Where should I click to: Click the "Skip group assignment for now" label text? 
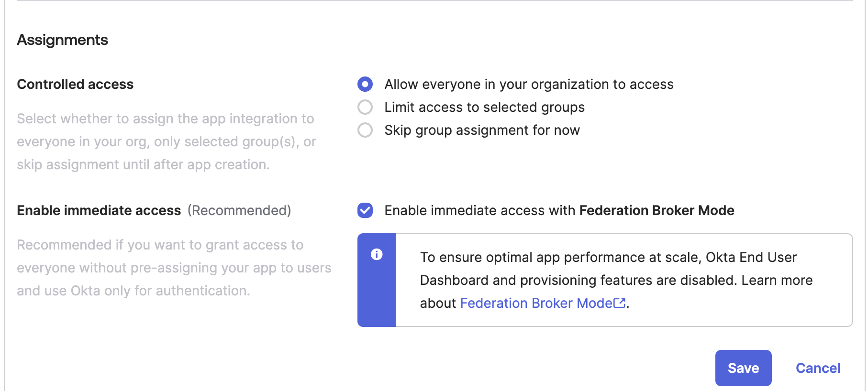[482, 130]
